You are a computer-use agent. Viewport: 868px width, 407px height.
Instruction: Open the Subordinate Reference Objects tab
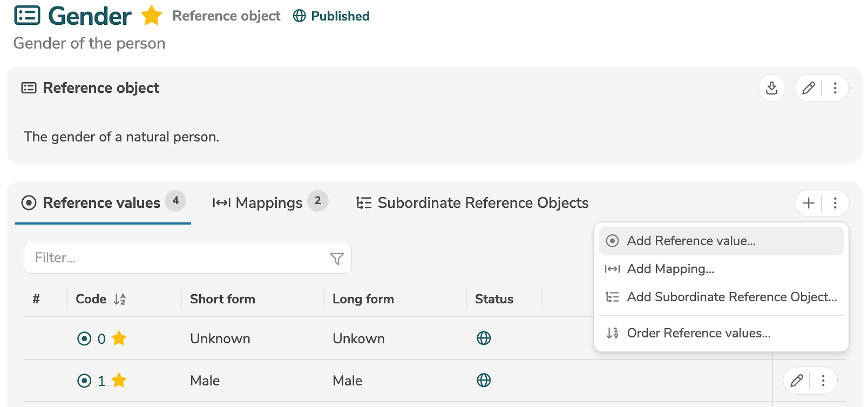coord(472,203)
